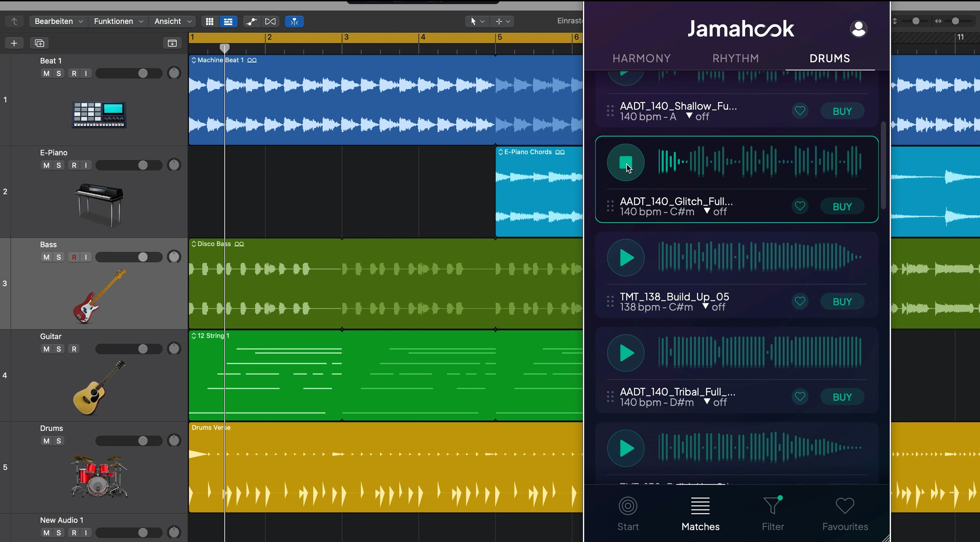Stop playback of AADT_140_Glitch_Full sample
Screen dimensions: 980x542
pos(625,162)
